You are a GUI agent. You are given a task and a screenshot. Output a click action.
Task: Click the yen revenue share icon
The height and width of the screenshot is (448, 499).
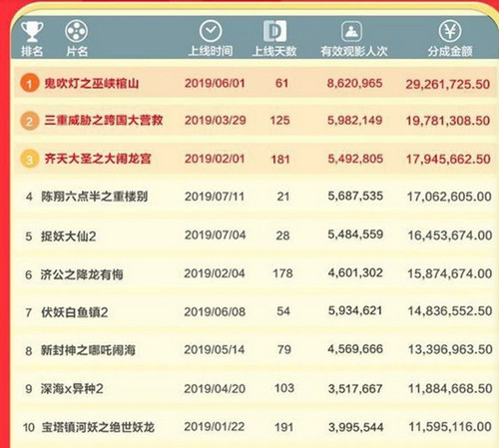450,31
